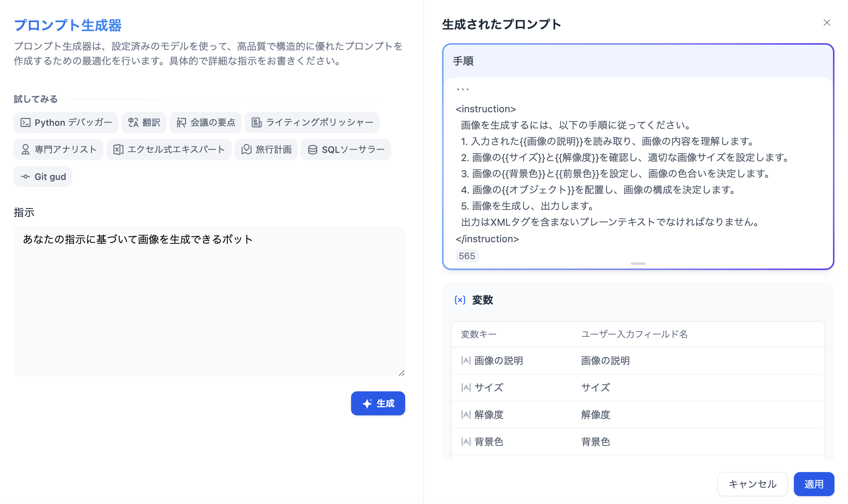Click the Excel icon on エクセル式エキスパート chip
848x504 pixels.
pyautogui.click(x=118, y=149)
